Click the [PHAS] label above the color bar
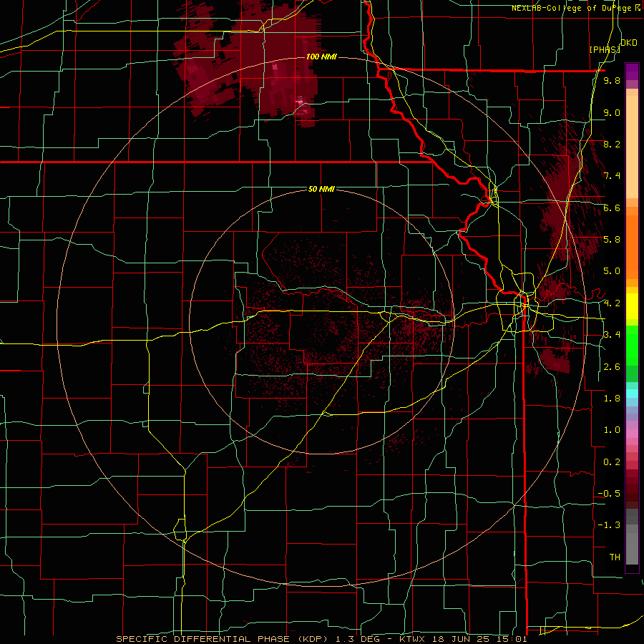Viewport: 644px width, 644px height. 605,49
